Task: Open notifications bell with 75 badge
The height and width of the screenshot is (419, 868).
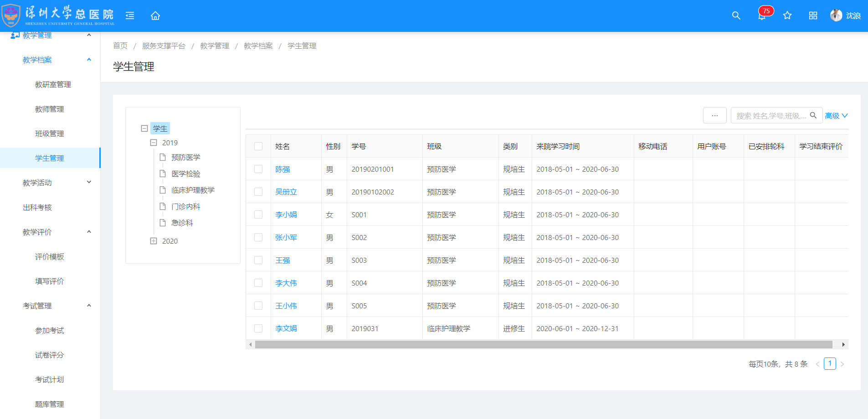Action: (762, 15)
